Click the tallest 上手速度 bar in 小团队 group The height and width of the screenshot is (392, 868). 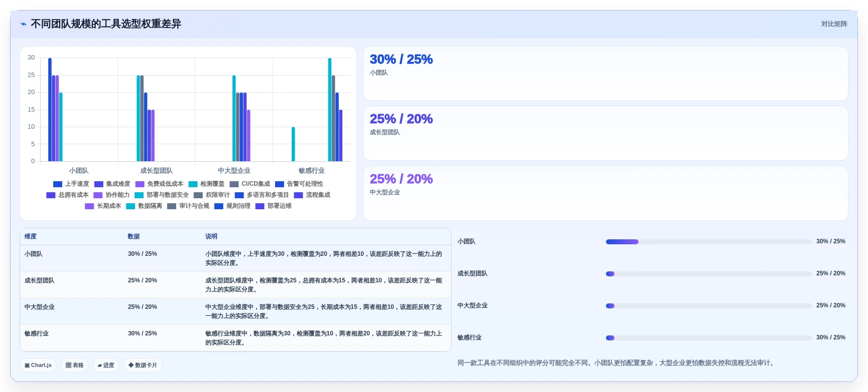(x=50, y=110)
